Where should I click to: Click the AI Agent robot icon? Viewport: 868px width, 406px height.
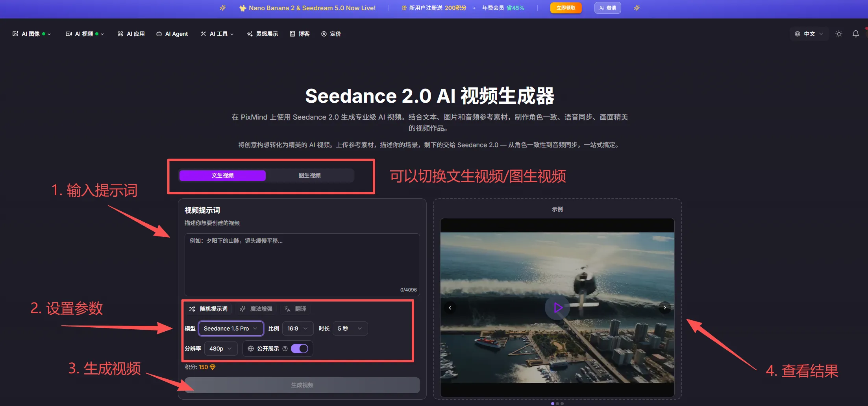(159, 34)
